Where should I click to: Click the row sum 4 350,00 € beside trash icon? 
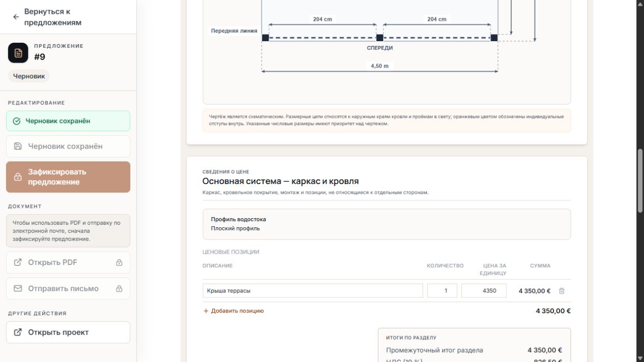535,291
